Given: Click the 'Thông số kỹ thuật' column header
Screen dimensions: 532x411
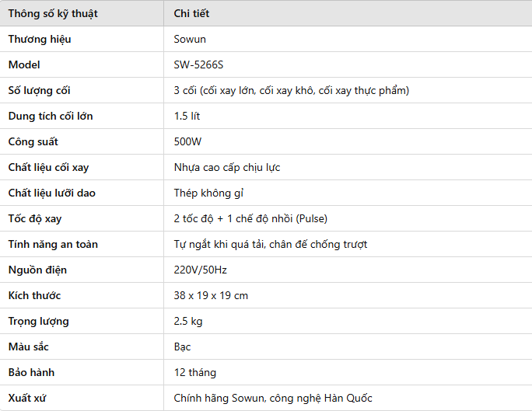Looking at the screenshot, I should [53, 14].
